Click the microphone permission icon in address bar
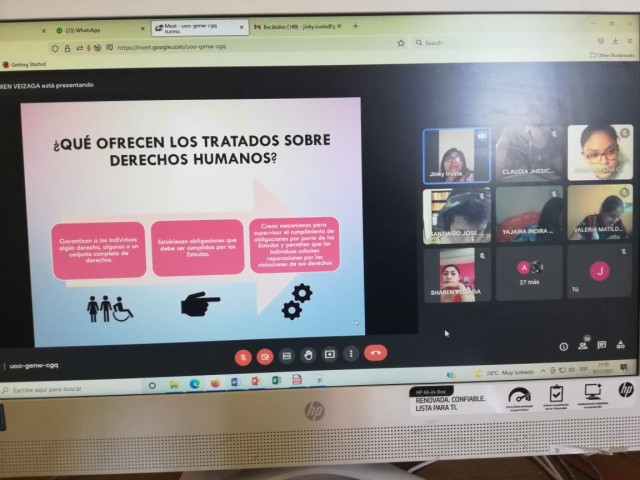The width and height of the screenshot is (640, 480). (89, 48)
